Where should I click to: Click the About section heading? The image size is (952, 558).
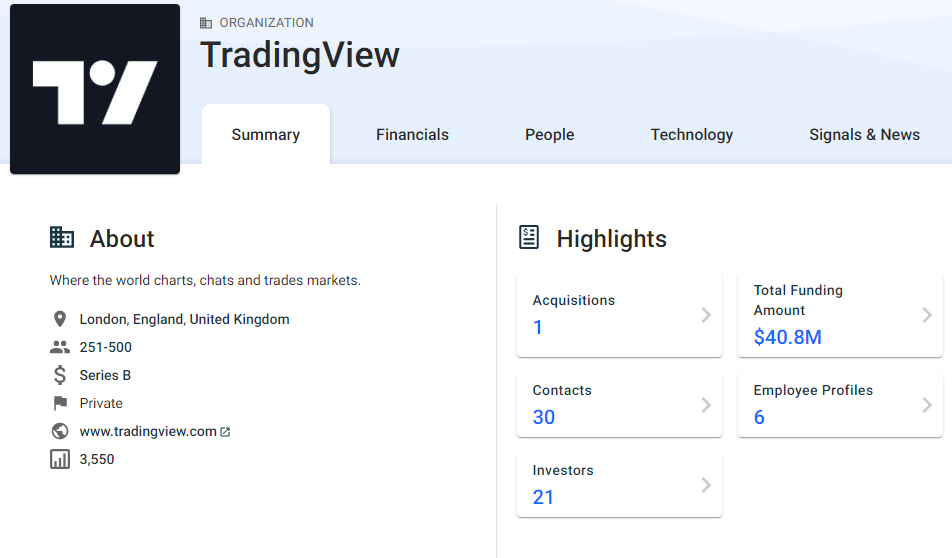(x=122, y=239)
